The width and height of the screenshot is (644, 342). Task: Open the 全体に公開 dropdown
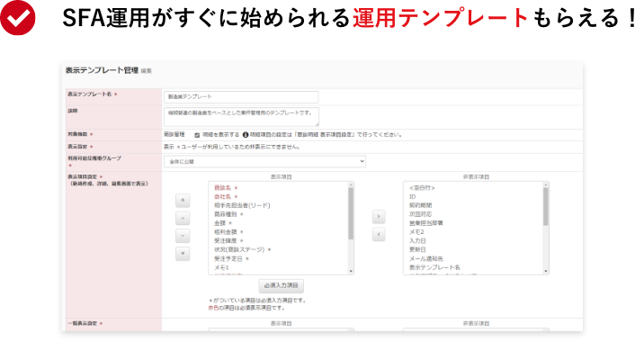265,161
